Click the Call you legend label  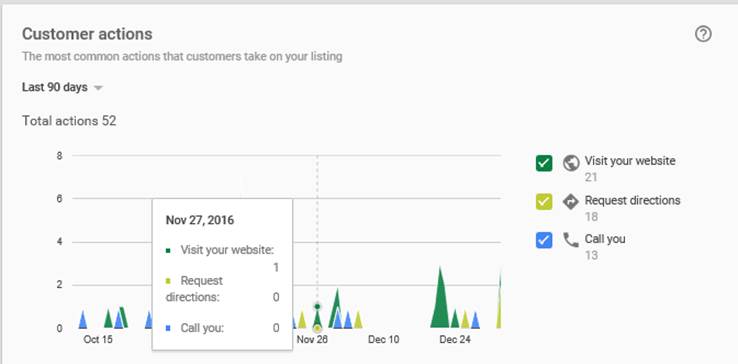tap(605, 239)
